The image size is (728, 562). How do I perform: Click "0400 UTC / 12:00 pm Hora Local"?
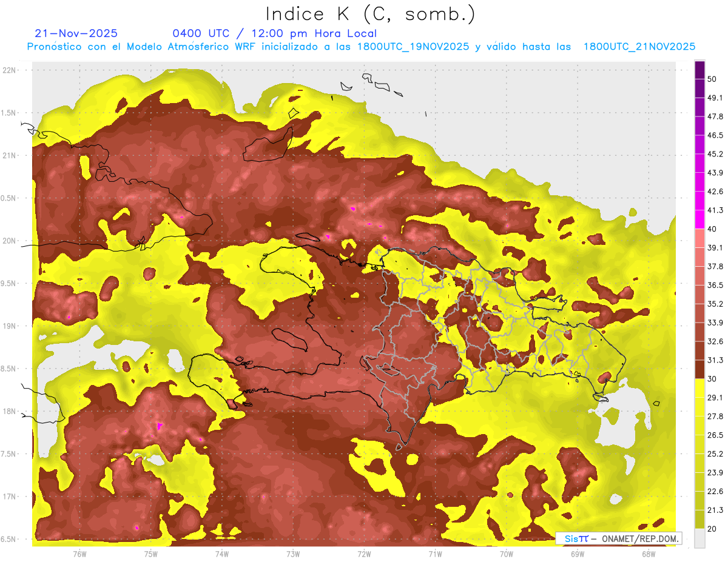click(275, 33)
